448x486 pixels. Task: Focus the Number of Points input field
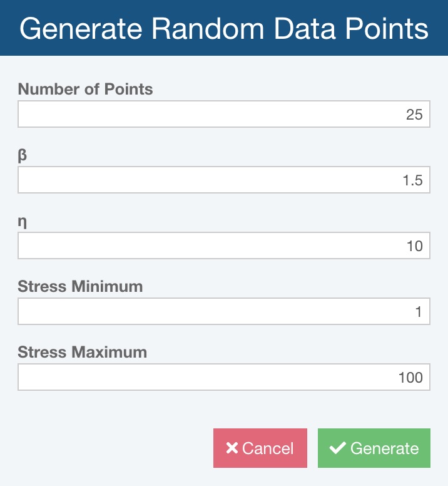223,115
